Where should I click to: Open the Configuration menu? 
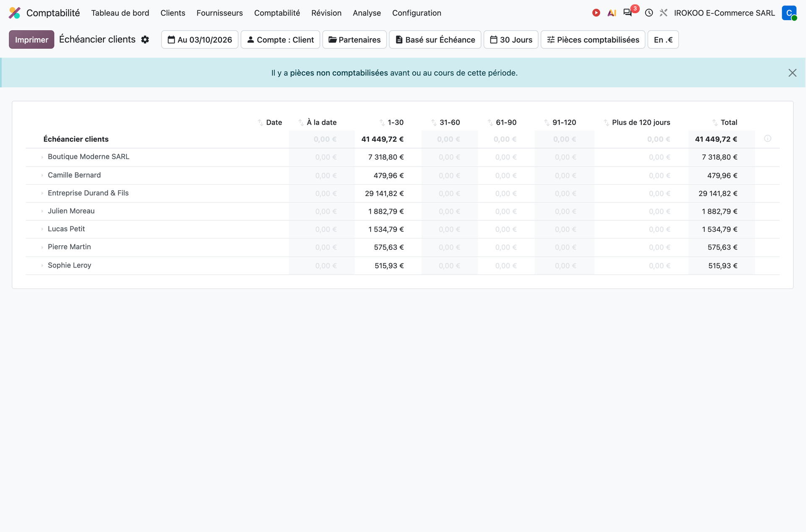click(416, 13)
